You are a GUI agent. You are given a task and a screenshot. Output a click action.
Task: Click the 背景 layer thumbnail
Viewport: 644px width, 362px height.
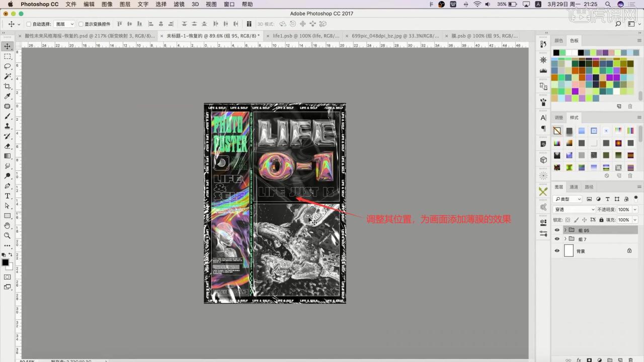(x=569, y=251)
